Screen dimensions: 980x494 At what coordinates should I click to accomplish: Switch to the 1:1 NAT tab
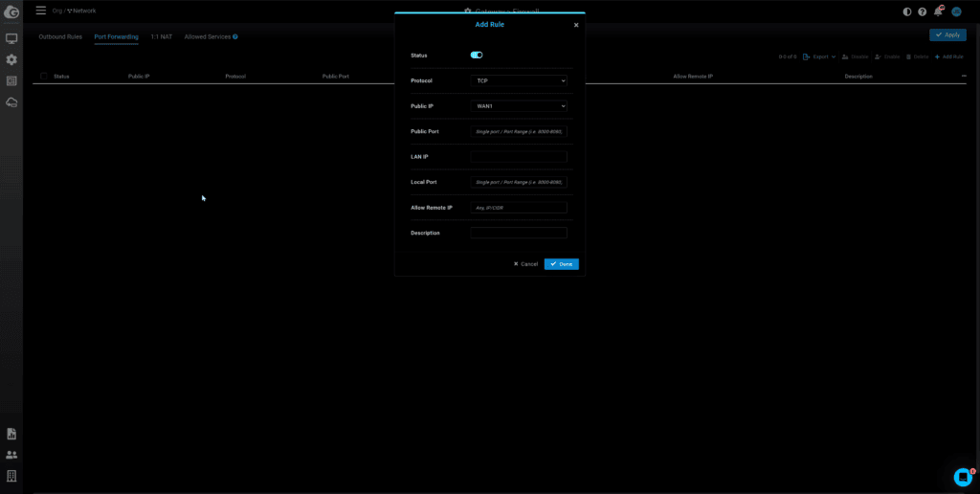click(x=161, y=36)
